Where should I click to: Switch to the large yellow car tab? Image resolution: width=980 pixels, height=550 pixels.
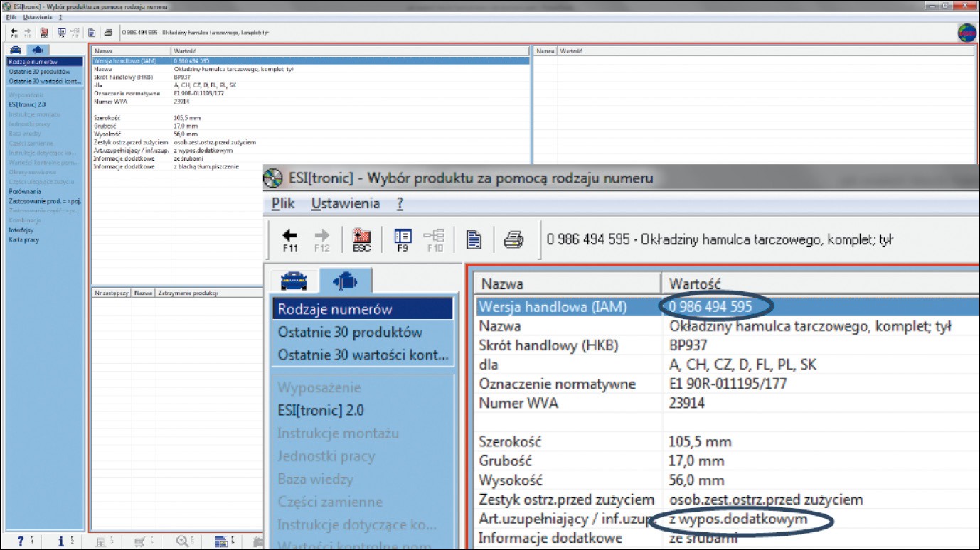[294, 281]
